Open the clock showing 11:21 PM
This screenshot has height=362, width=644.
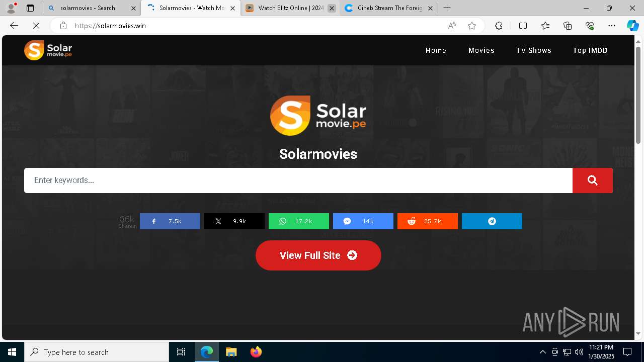(x=601, y=352)
